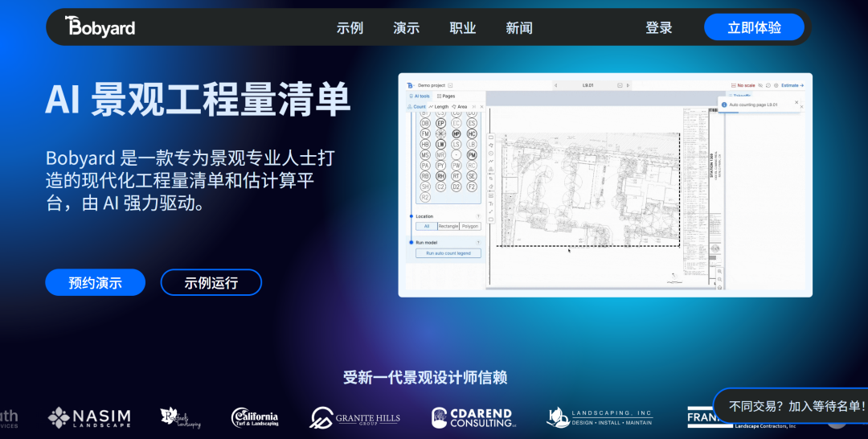
Task: Zoom in on the drawing with magnifier plus
Action: pos(719,271)
